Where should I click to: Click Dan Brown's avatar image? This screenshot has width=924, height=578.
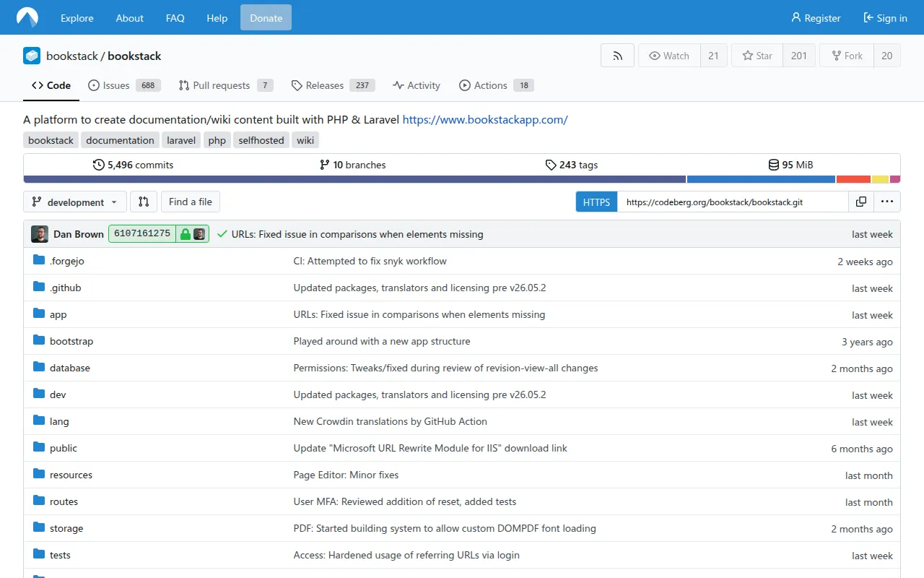[40, 234]
